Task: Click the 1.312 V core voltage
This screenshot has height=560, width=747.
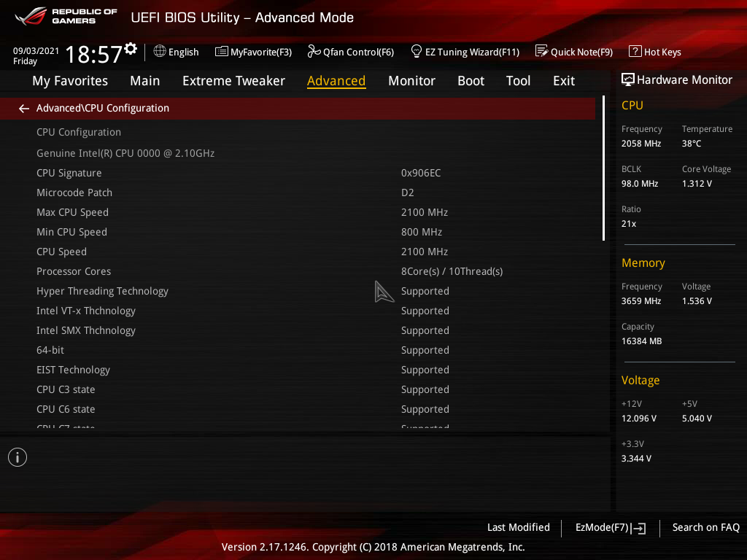Action: click(697, 183)
